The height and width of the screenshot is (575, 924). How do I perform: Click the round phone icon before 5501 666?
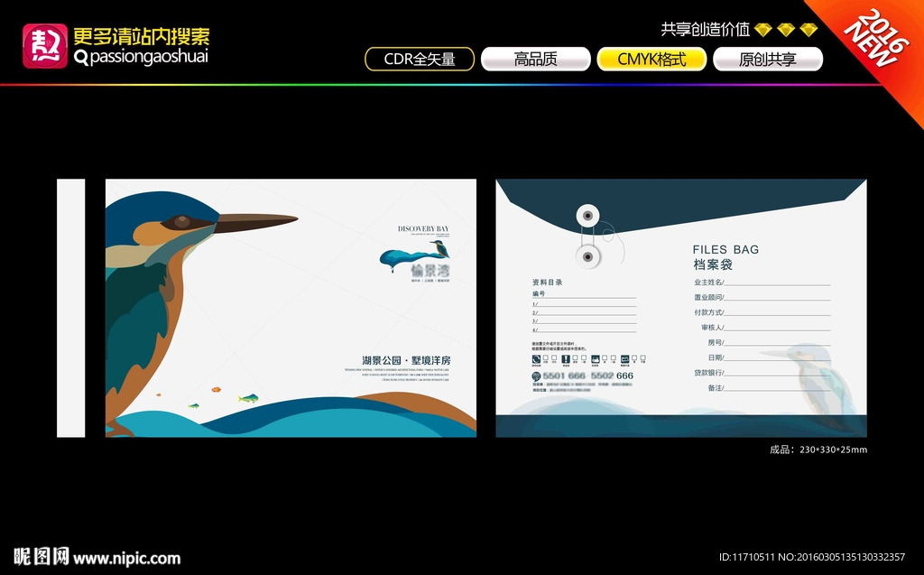coord(536,376)
